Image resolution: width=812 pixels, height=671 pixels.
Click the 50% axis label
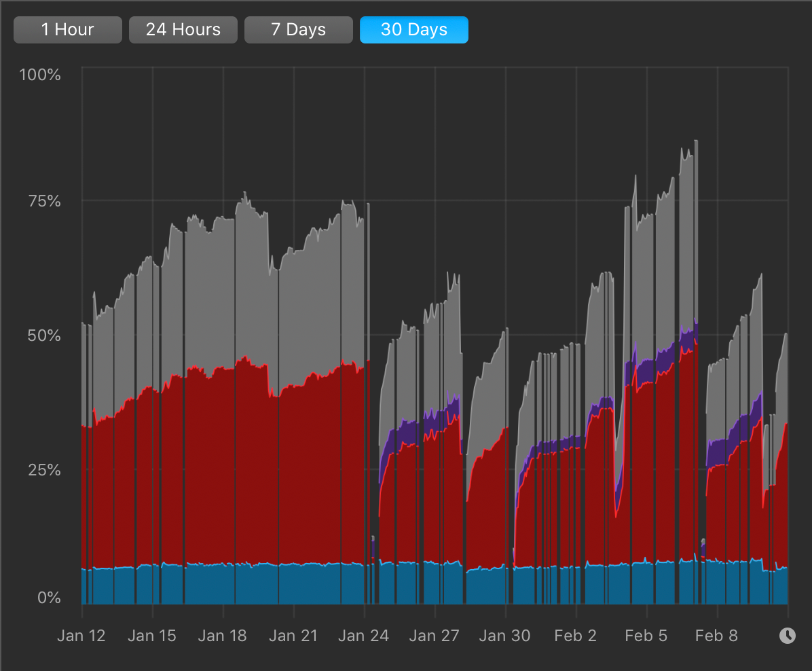[44, 335]
